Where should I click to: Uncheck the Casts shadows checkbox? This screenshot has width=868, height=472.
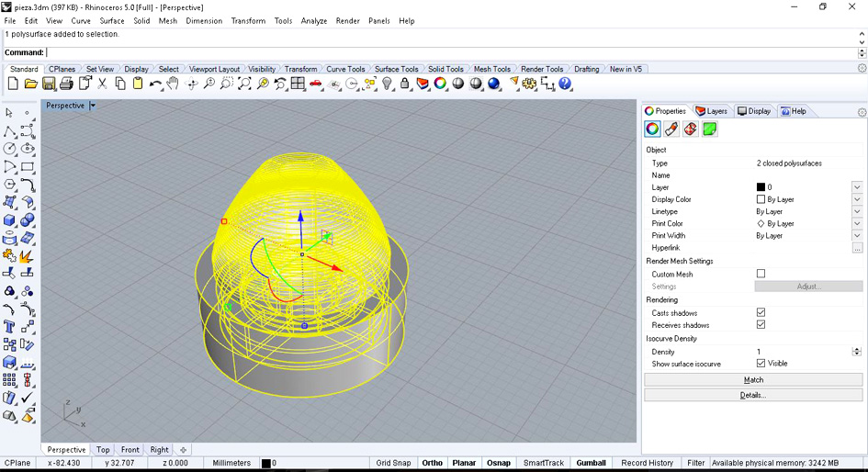point(761,312)
